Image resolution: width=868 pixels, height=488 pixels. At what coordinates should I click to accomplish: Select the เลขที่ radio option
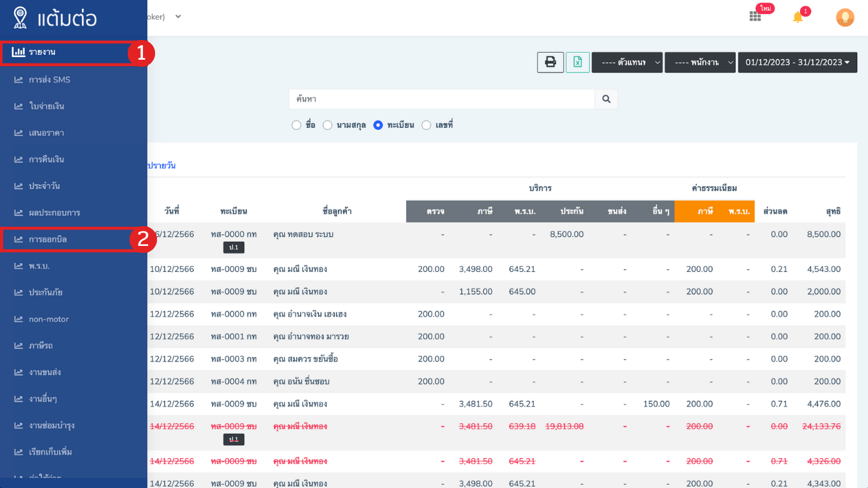point(426,125)
